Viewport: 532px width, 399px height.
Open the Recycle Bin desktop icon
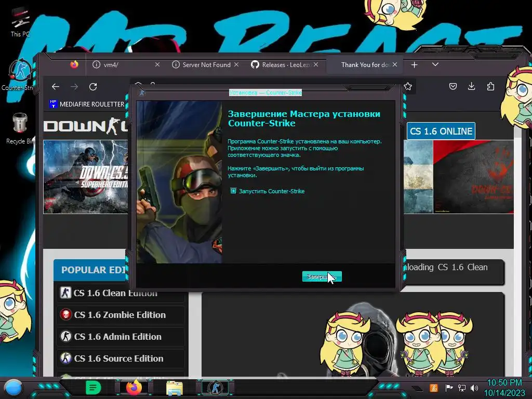20,129
